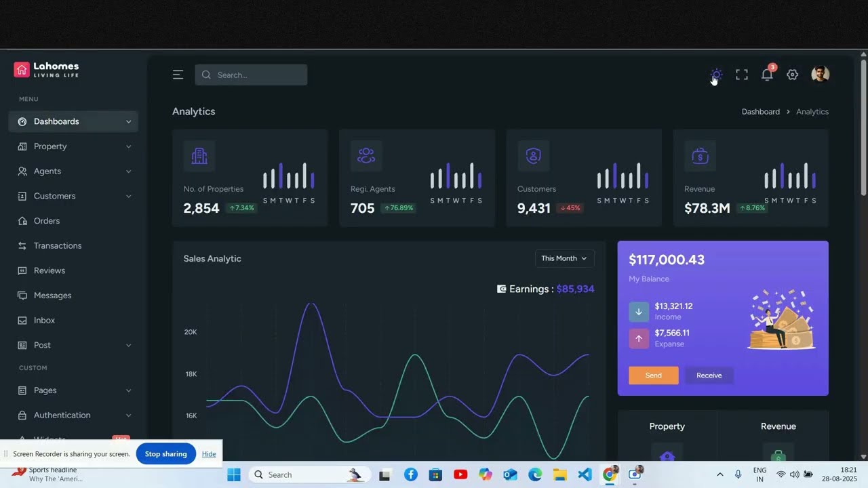Click the Lahomes logo in the sidebar
The height and width of the screenshot is (488, 868).
[x=46, y=69]
